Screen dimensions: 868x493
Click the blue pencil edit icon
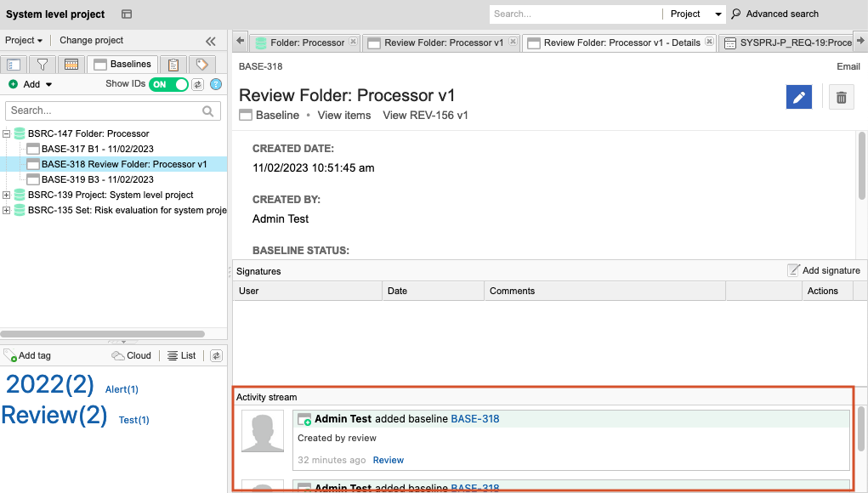pyautogui.click(x=798, y=98)
